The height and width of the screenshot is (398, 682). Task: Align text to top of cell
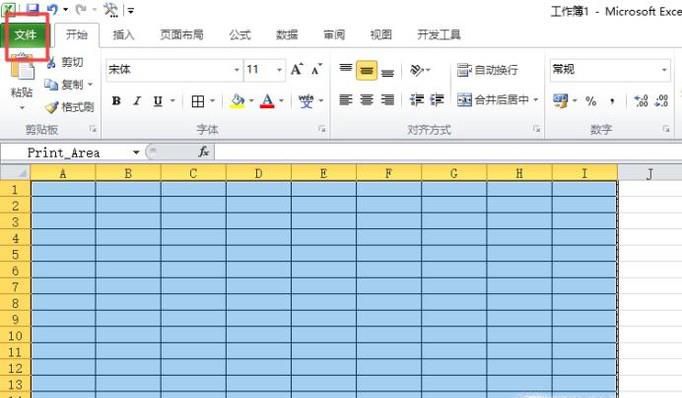tap(346, 70)
